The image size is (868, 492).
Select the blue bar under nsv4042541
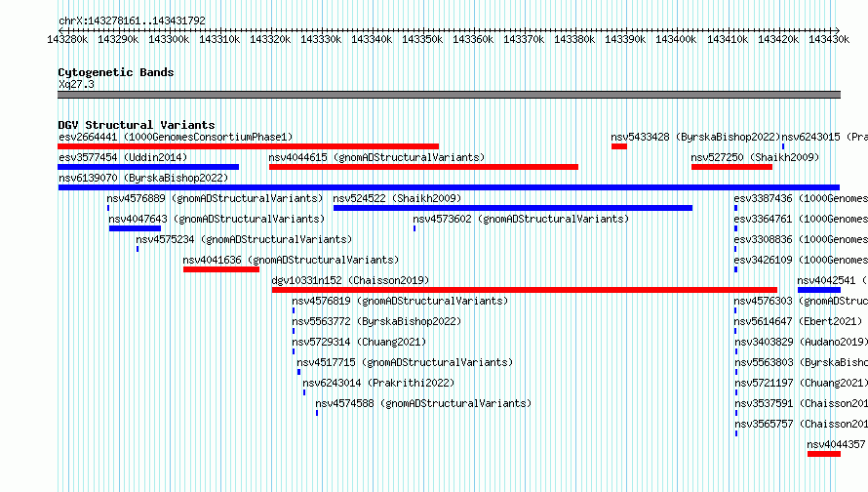[x=818, y=290]
